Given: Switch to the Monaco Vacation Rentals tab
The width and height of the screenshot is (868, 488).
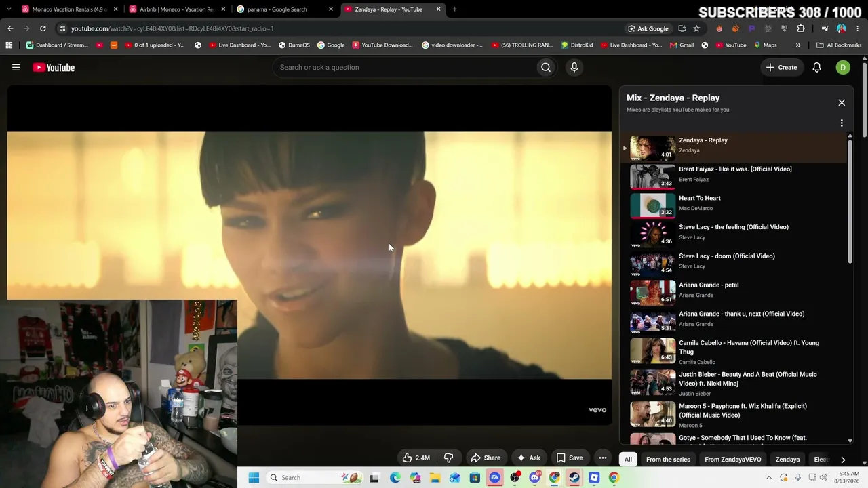Looking at the screenshot, I should 70,9.
